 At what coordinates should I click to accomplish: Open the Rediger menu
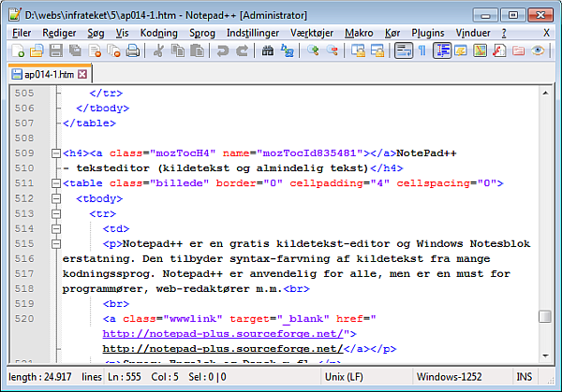point(59,34)
